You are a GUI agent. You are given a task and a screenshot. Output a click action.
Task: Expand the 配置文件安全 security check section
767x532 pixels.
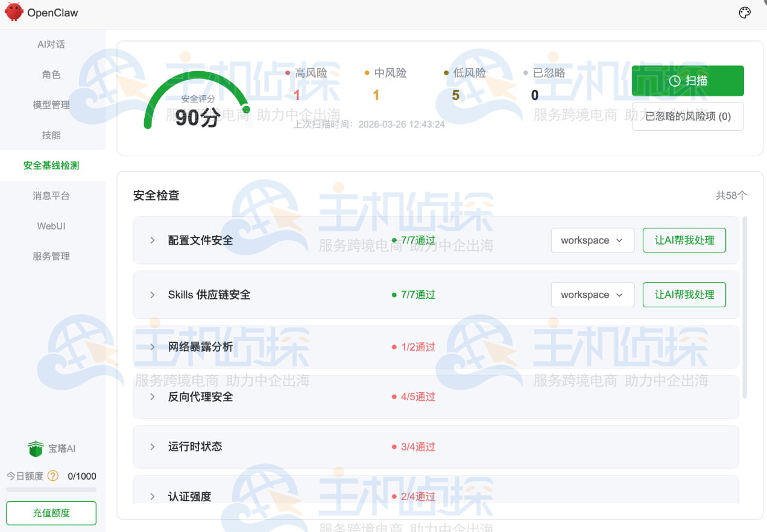tap(152, 240)
